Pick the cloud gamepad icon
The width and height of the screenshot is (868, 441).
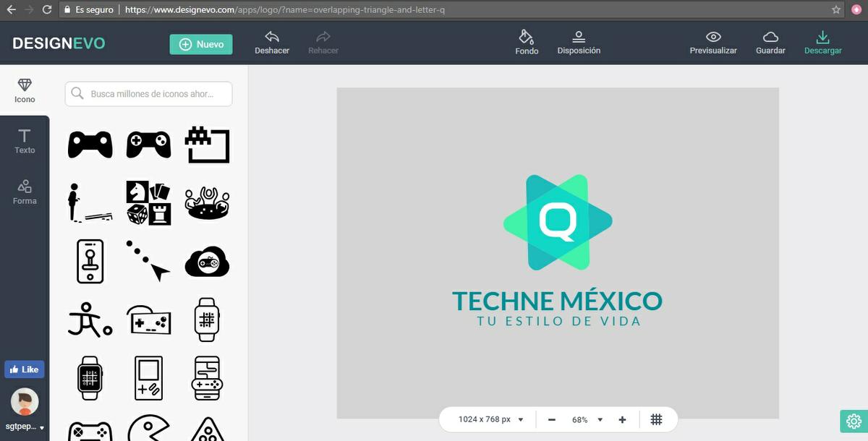207,262
